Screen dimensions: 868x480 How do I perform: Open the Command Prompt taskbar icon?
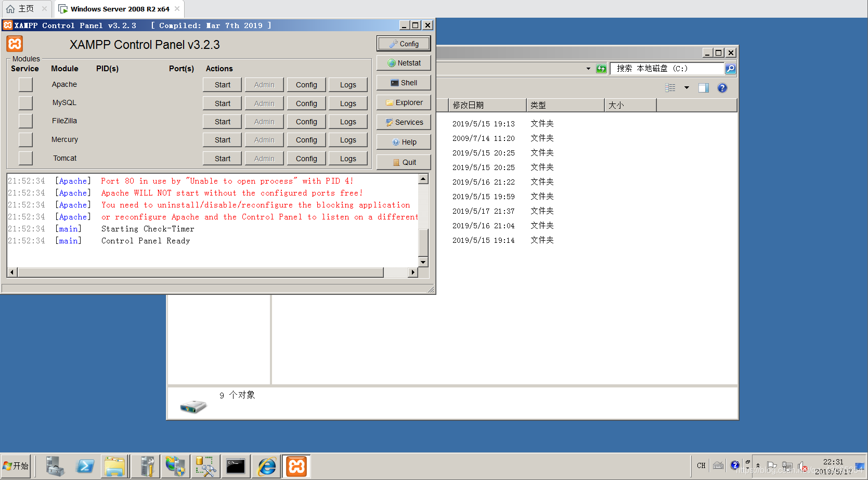pos(236,466)
